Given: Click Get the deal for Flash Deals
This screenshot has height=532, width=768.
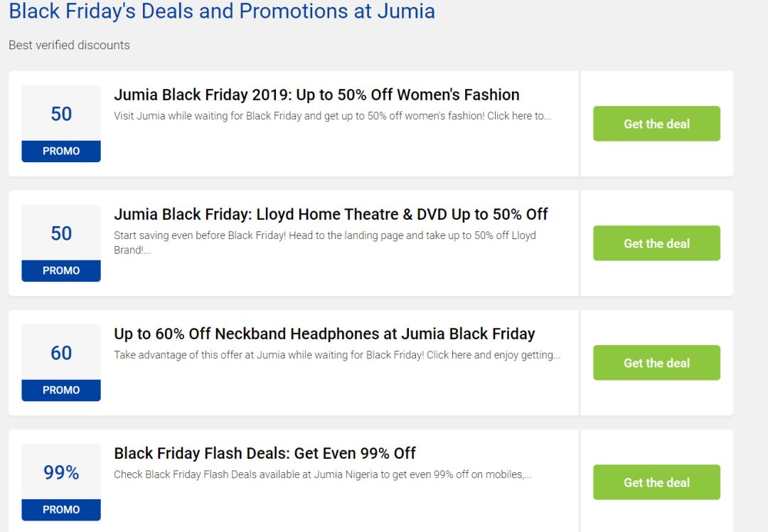Looking at the screenshot, I should pos(656,482).
